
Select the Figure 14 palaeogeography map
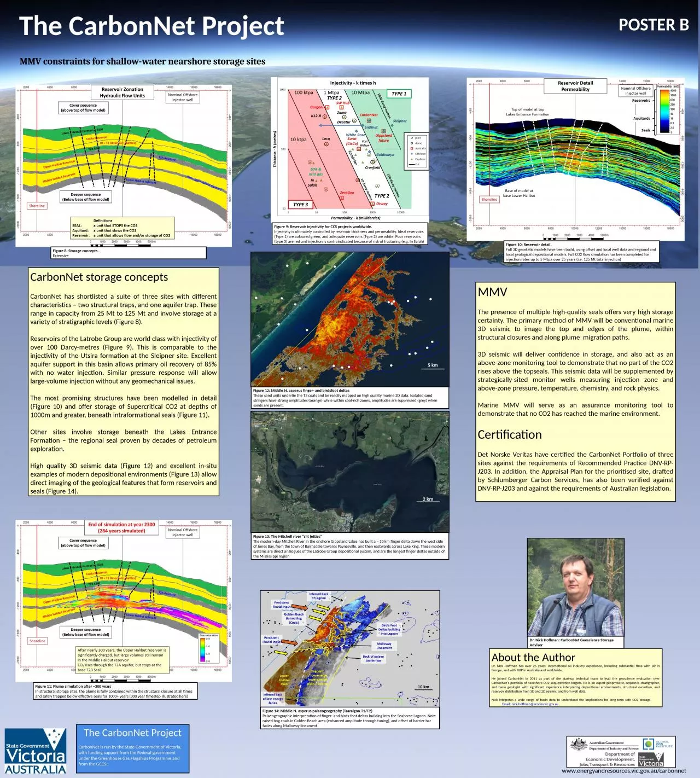350,649
